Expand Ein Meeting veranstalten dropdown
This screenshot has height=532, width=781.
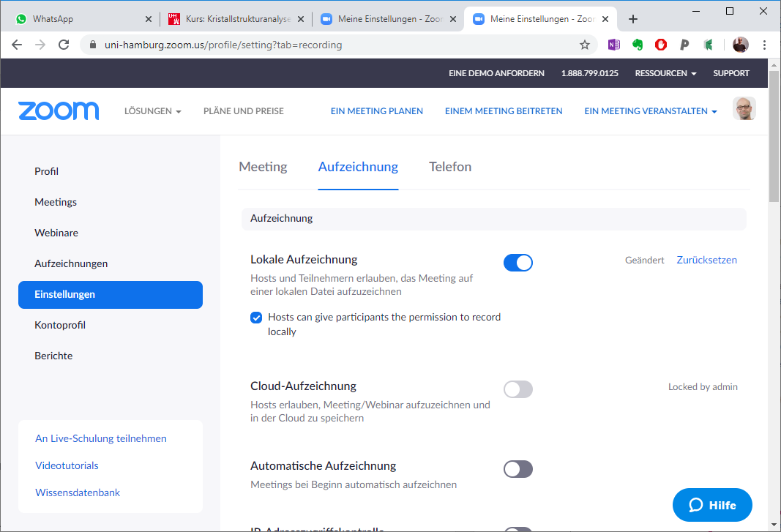click(x=651, y=111)
